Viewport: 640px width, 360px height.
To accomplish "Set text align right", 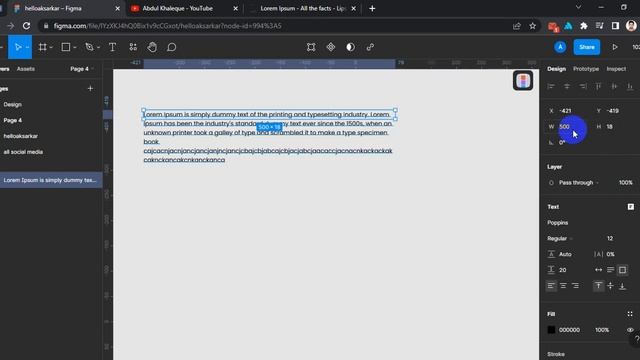I will tap(576, 286).
